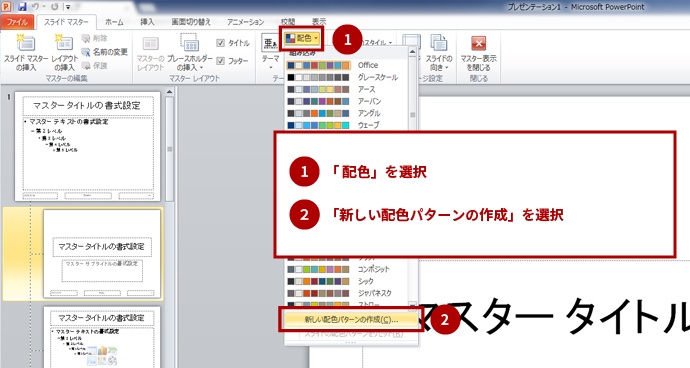Open the quick access toolbar customize arrow
This screenshot has height=368, width=690.
pyautogui.click(x=68, y=7)
